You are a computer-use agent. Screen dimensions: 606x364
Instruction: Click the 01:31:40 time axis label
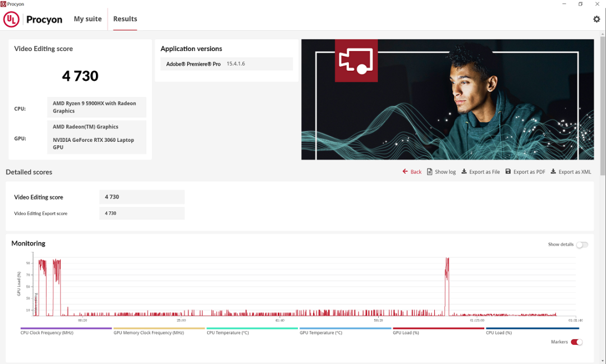[576, 320]
